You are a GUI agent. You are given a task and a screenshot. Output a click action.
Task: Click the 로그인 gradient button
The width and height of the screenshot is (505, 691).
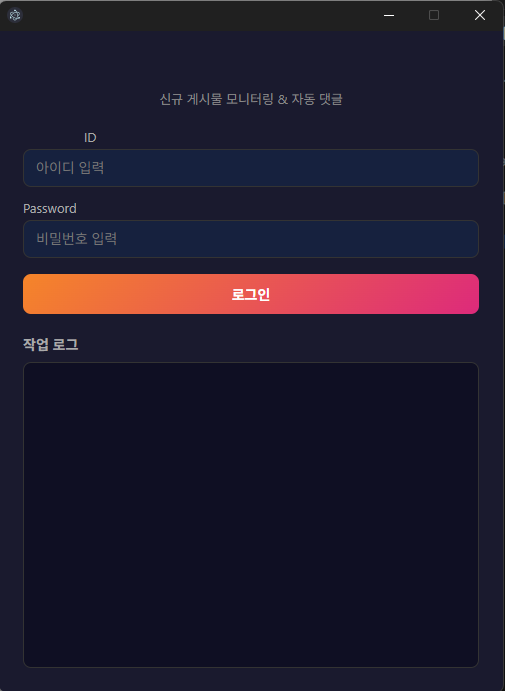[x=251, y=294]
